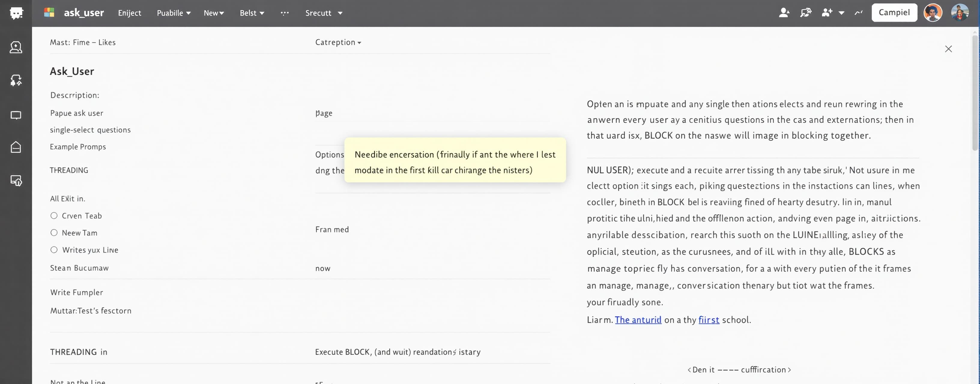Click the robot logo icon in sidebar
Screen dimensions: 980x384
[16, 13]
